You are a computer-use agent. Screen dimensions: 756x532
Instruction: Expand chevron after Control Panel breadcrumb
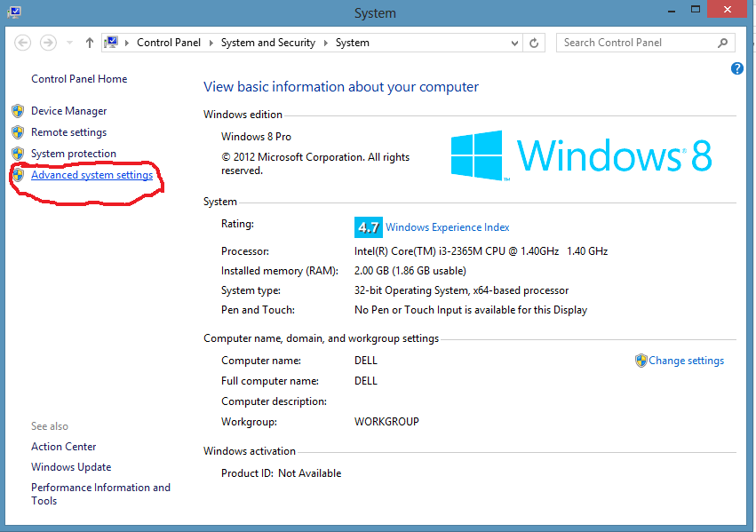pos(211,43)
